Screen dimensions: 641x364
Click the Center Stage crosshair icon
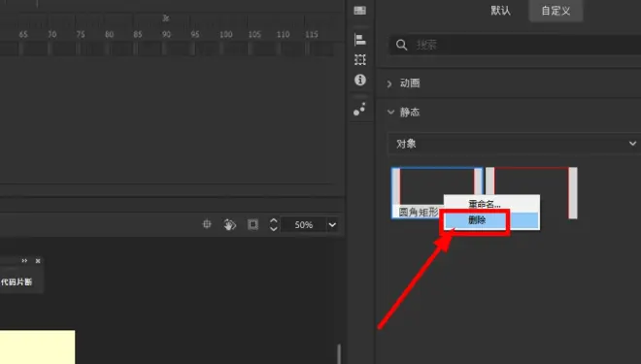coord(207,224)
